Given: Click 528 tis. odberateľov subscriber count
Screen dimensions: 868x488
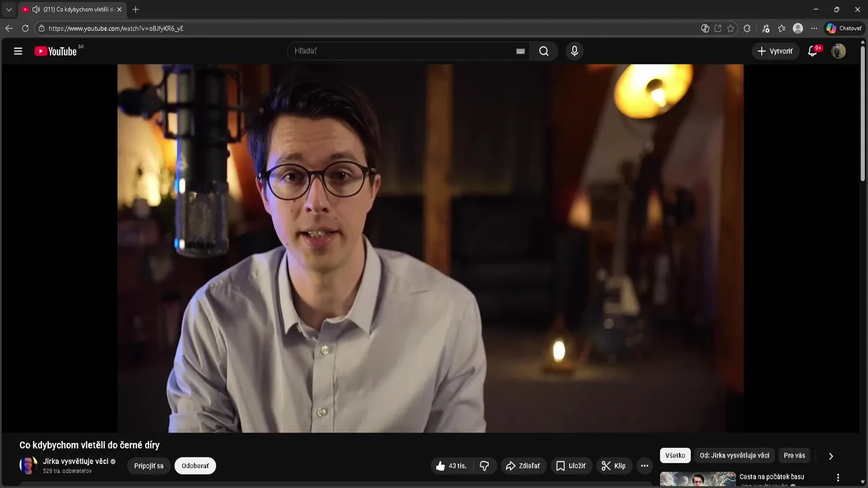Looking at the screenshot, I should click(x=67, y=471).
